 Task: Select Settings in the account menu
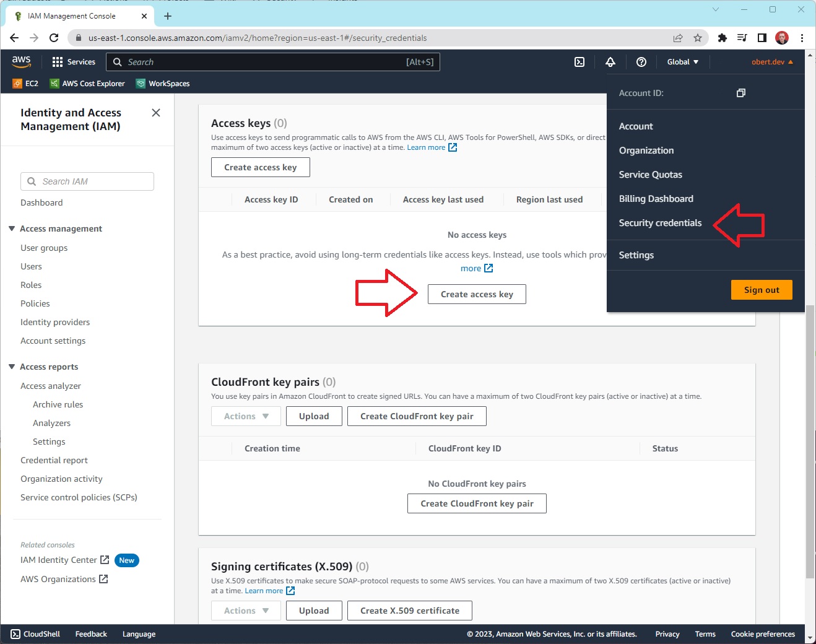point(636,255)
